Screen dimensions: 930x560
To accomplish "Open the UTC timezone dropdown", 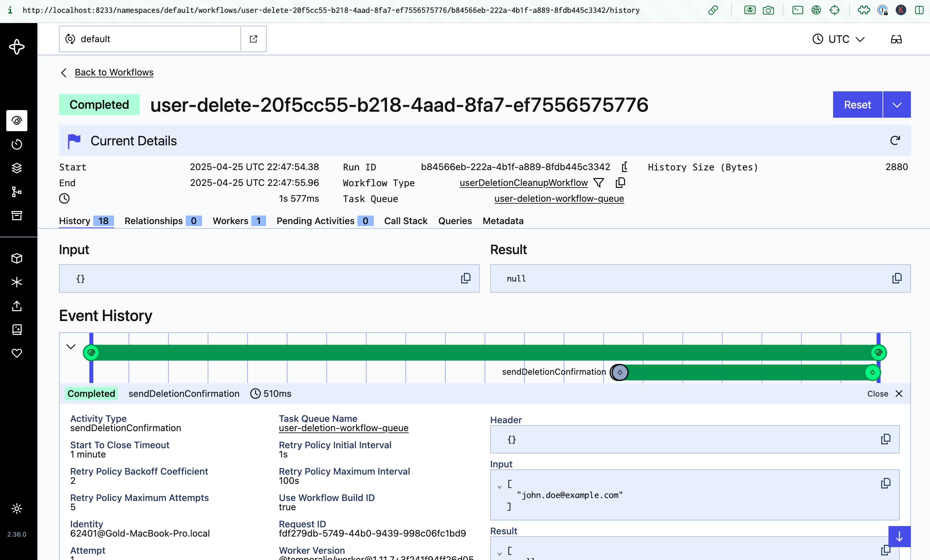I will pyautogui.click(x=838, y=39).
